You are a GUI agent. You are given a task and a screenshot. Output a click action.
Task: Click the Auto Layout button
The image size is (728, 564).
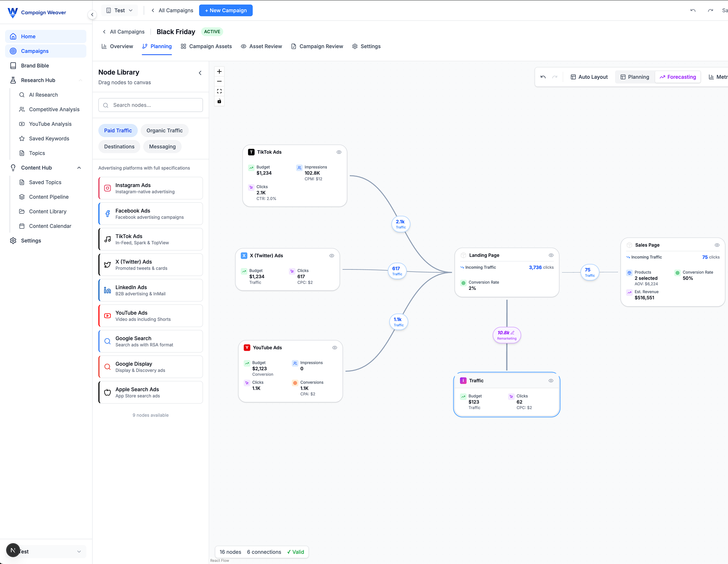click(589, 77)
